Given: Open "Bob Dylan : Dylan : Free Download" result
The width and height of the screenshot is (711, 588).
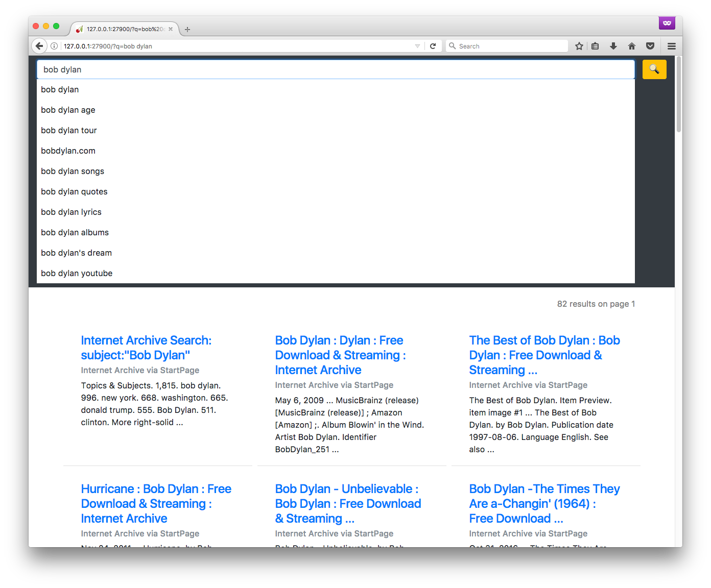Looking at the screenshot, I should (340, 355).
